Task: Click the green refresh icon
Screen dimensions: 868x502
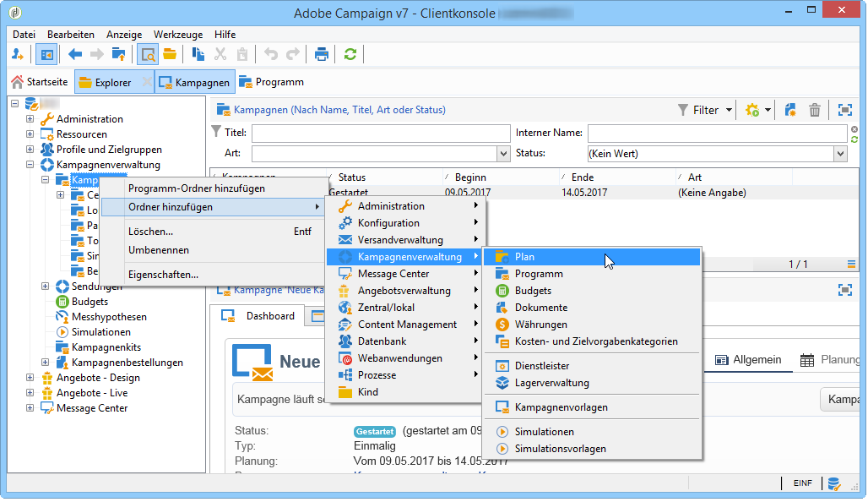Action: click(350, 54)
